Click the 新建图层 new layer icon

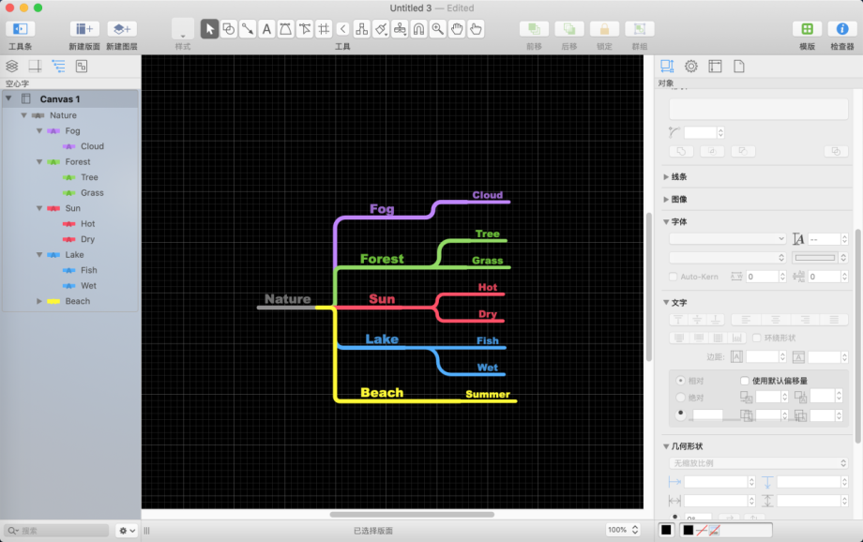click(121, 29)
